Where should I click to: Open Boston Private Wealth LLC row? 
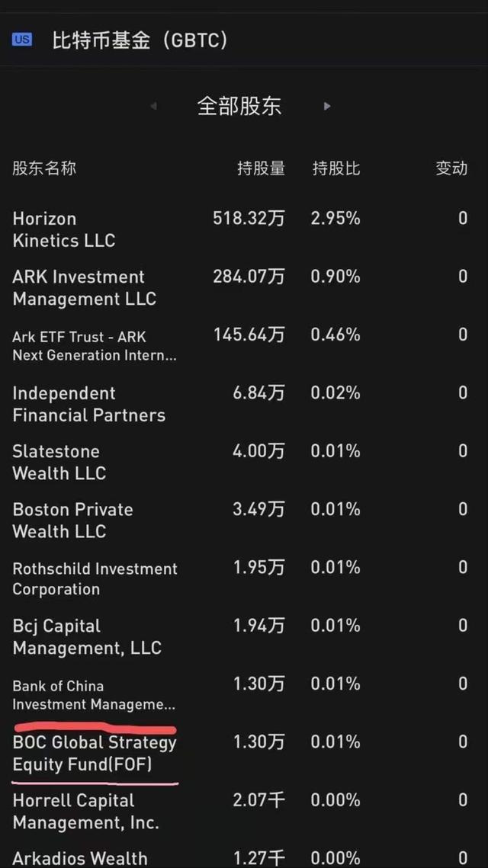pyautogui.click(x=244, y=520)
